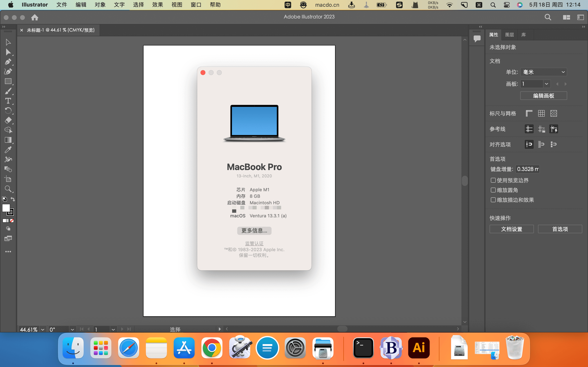Select the Eraser tool
588x367 pixels.
click(8, 120)
